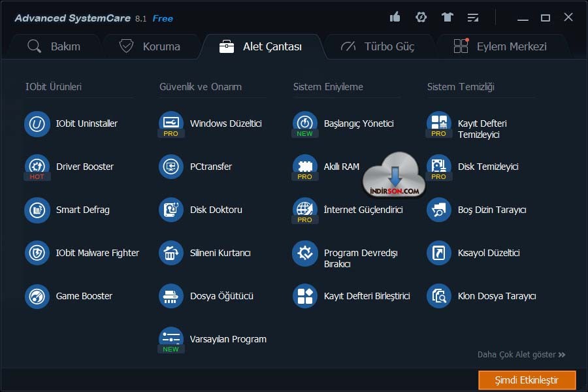The width and height of the screenshot is (588, 392).
Task: Open the Dosya Öğütücü shredder icon
Action: pos(171,297)
